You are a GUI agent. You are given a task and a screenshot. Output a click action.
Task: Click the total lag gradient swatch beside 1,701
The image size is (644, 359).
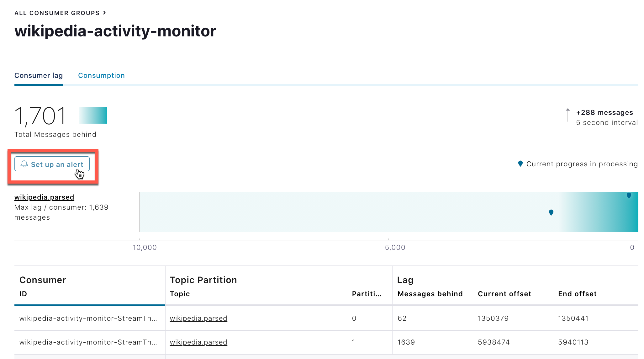click(x=93, y=115)
